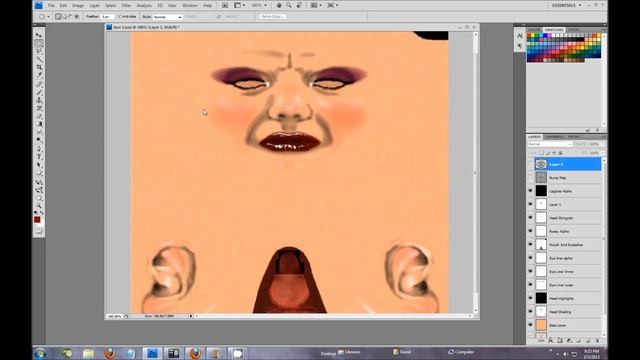The width and height of the screenshot is (640, 360).
Task: Switch to the Styles tab
Action: click(573, 30)
